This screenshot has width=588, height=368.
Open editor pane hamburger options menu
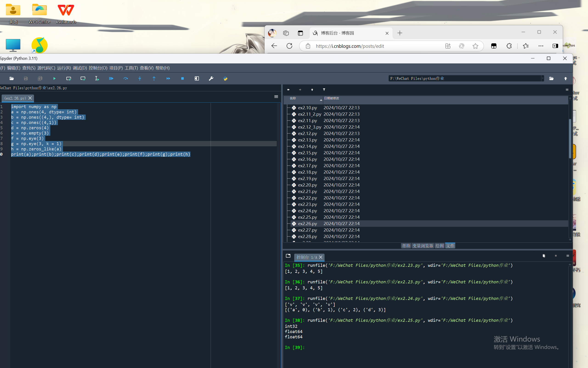[x=276, y=97]
